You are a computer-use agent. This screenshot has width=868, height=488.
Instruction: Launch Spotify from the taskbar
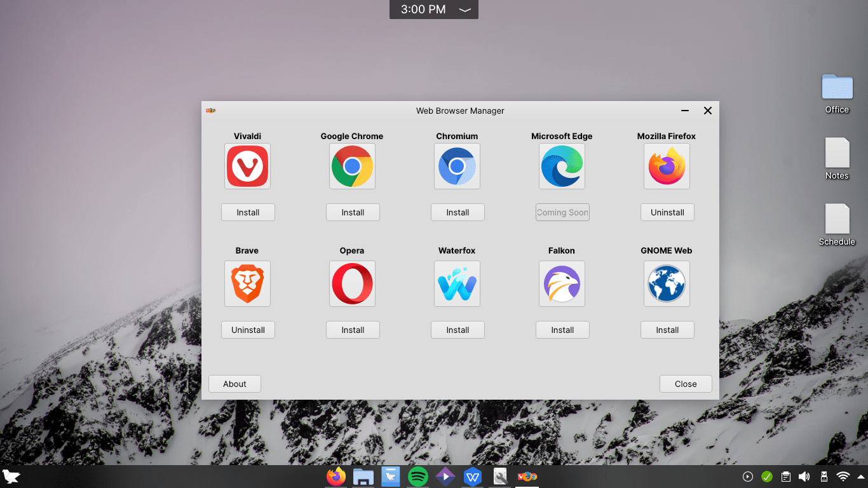(x=418, y=477)
